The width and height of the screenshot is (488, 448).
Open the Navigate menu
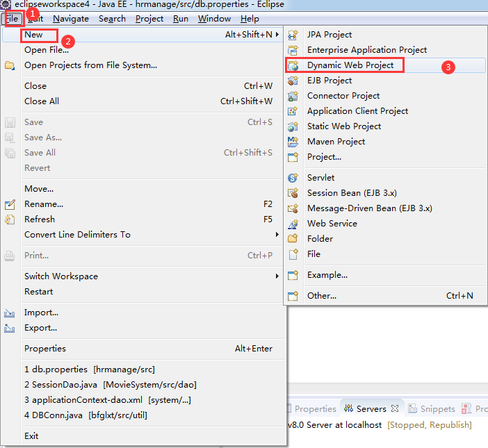[71, 19]
